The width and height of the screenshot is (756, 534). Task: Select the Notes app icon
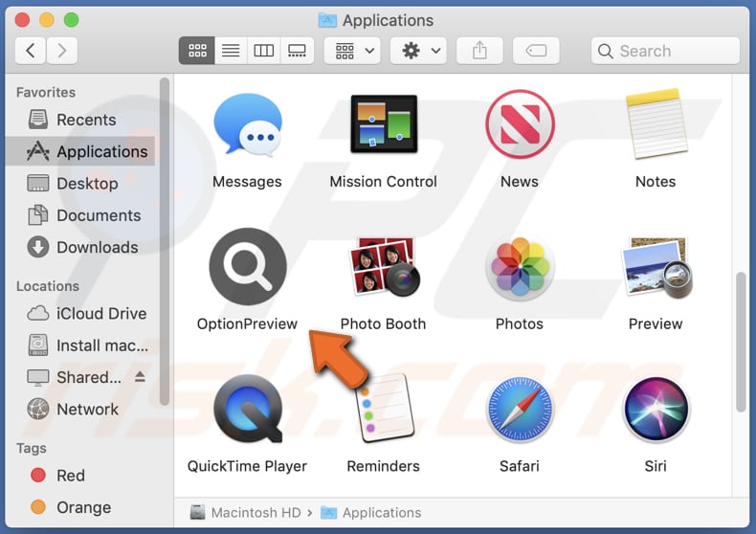(x=656, y=123)
